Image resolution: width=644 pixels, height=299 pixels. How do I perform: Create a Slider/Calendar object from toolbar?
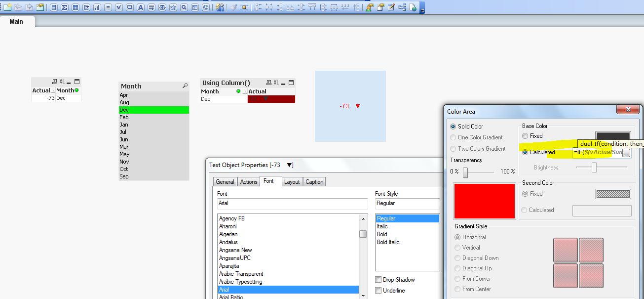[x=162, y=7]
